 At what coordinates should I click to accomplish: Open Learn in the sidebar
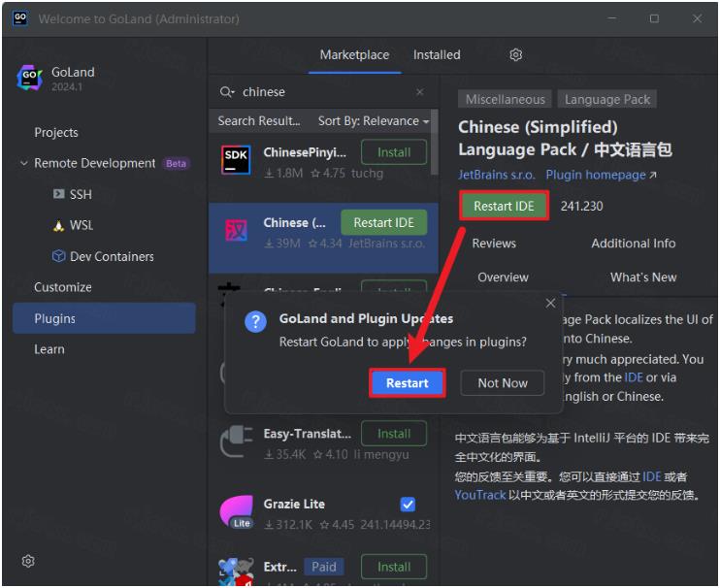coord(49,349)
